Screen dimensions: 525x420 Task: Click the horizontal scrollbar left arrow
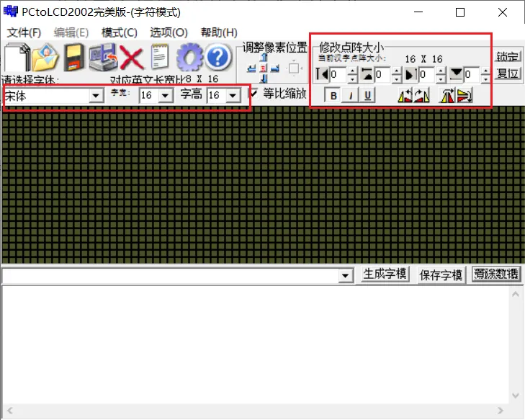9,411
